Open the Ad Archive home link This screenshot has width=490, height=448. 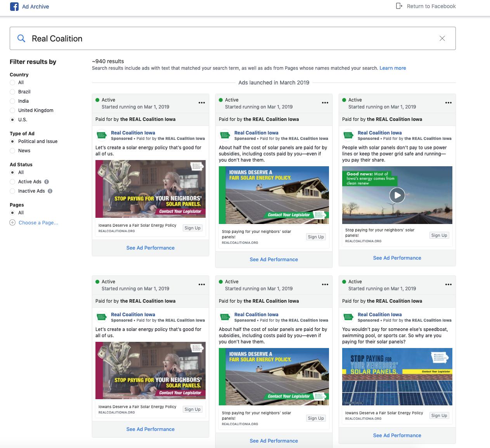click(x=35, y=7)
